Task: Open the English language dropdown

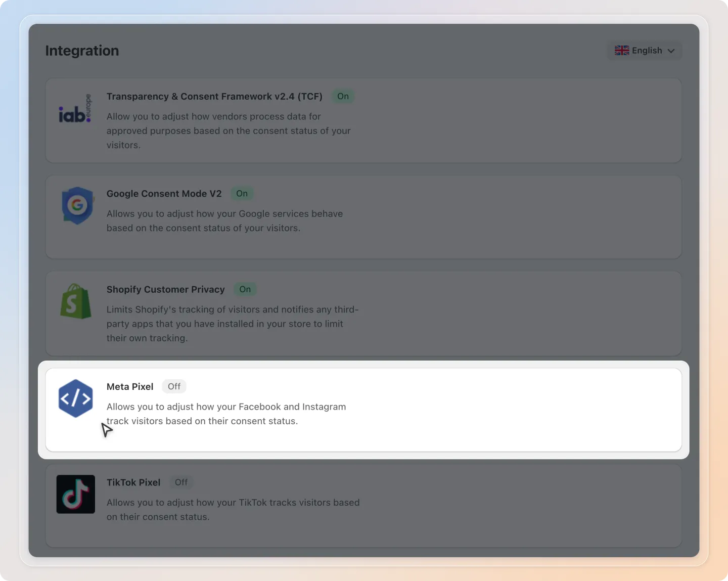Action: tap(645, 51)
